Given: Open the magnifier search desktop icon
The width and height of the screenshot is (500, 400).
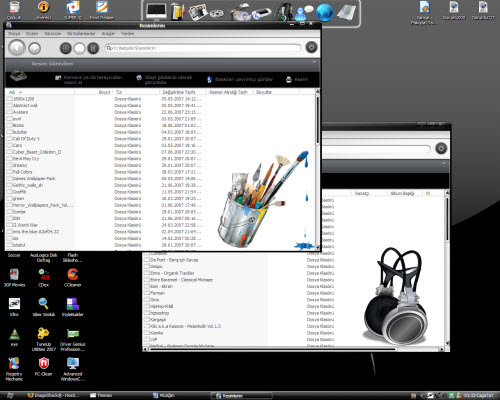Looking at the screenshot, I should point(43,307).
